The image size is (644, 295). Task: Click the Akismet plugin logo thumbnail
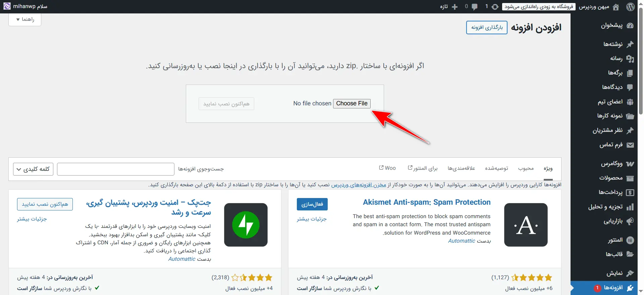[526, 225]
